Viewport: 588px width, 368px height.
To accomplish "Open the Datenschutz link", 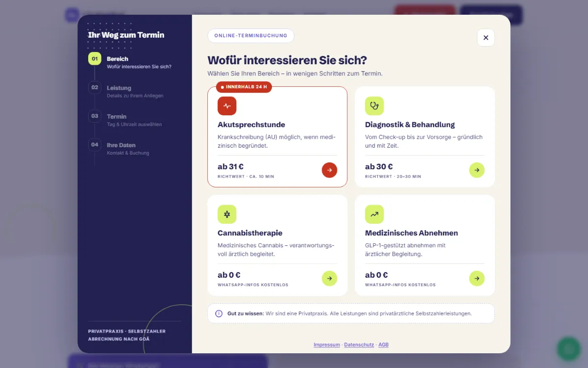I will point(359,344).
